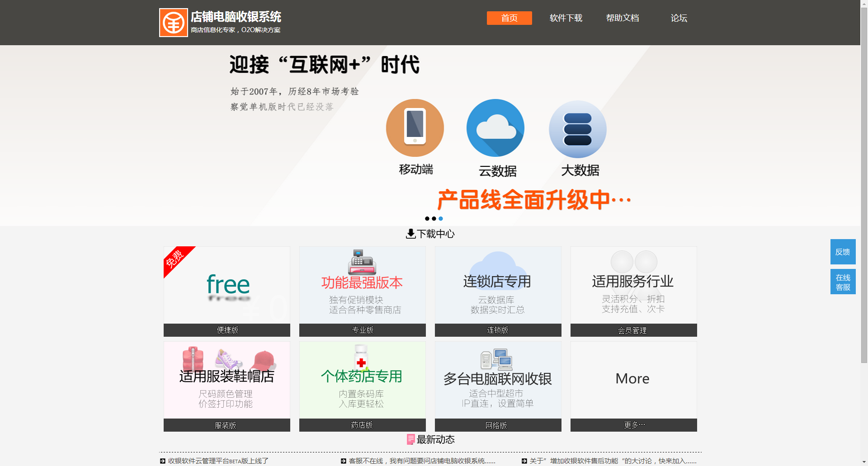868x466 pixels.
Task: Click the 大数据 big data icon
Action: [577, 129]
